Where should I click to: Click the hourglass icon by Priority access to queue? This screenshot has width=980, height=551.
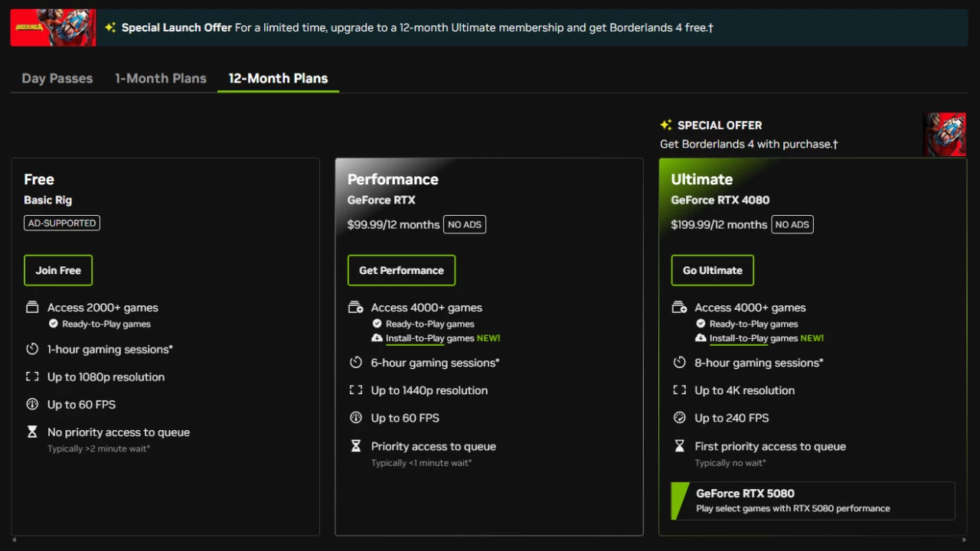click(356, 446)
